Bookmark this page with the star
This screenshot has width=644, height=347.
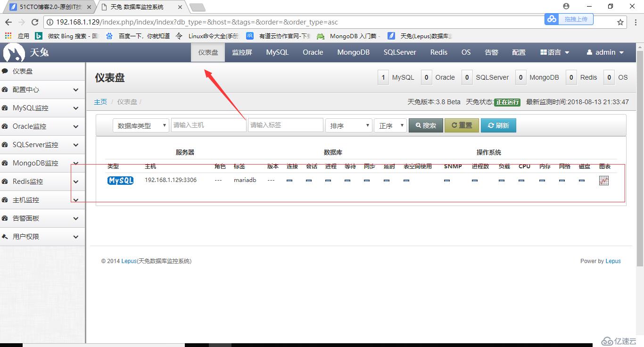[x=620, y=22]
